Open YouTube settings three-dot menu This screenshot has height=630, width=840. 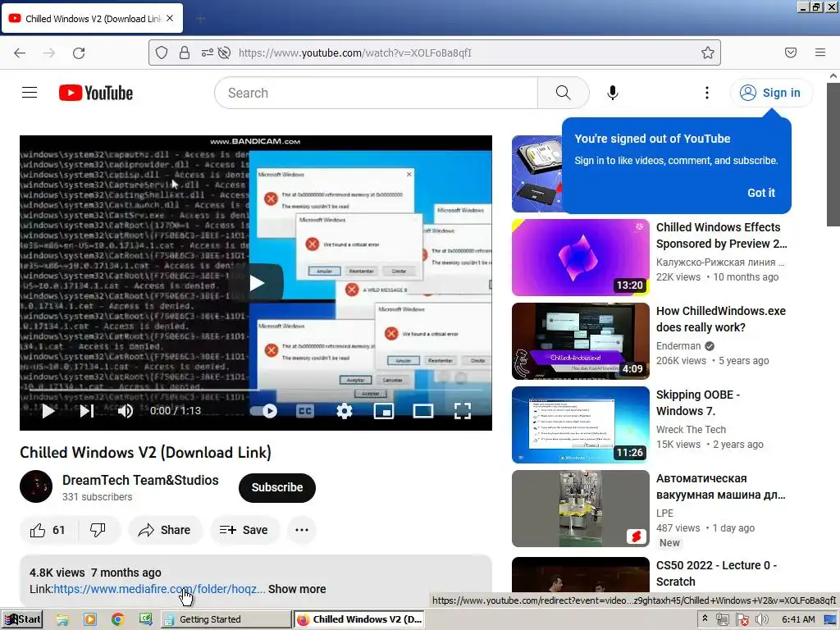coord(706,93)
